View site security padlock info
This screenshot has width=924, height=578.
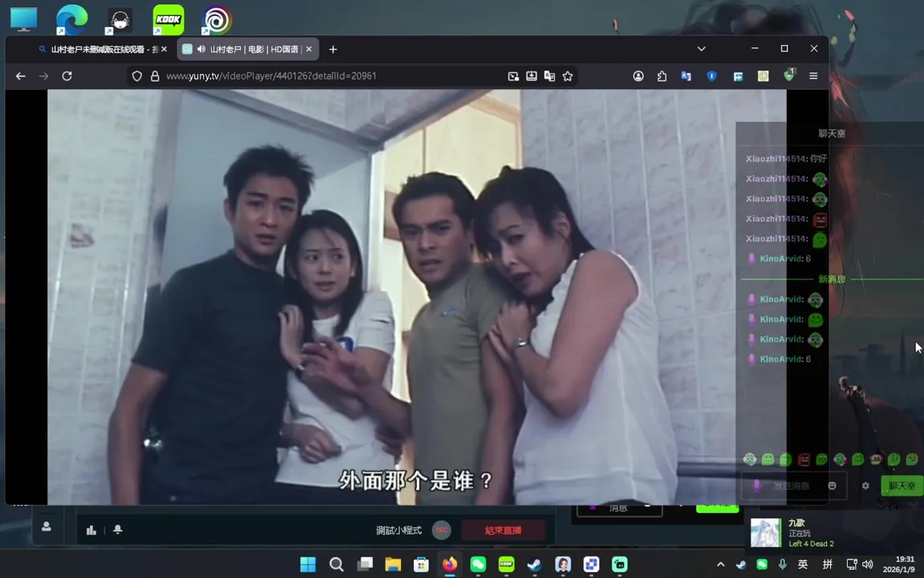point(155,76)
